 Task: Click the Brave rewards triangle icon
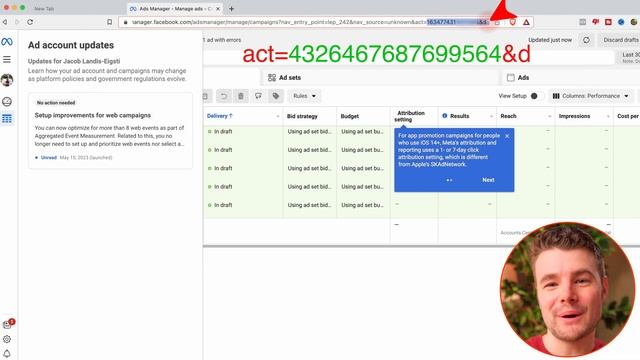[x=527, y=22]
